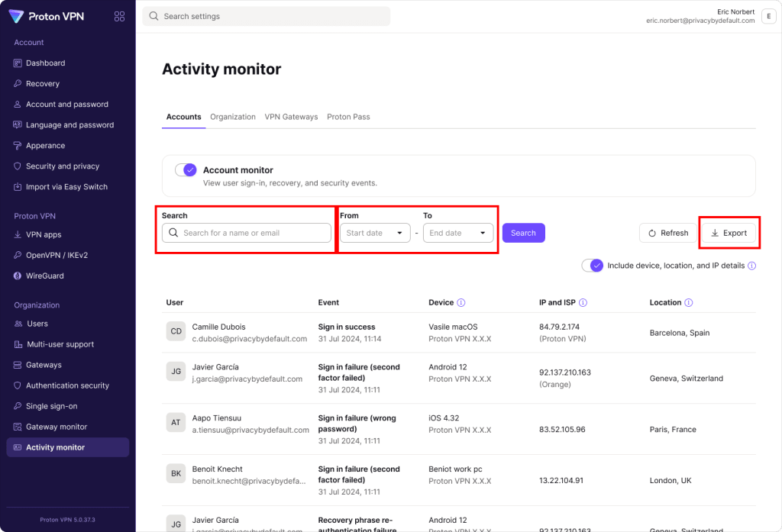Open the End date dropdown
This screenshot has height=532, width=782.
tap(458, 233)
